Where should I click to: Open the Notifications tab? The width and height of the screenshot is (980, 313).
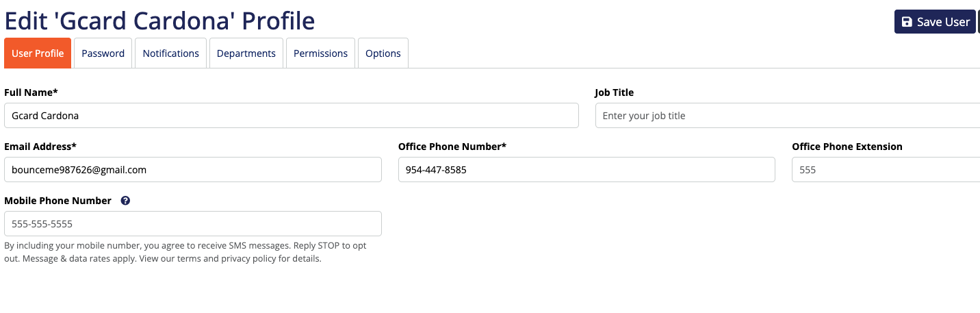point(171,53)
